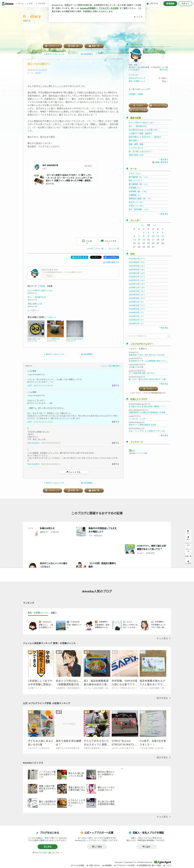Select 教育・お受験ジャンル ranking tab
The width and height of the screenshot is (194, 868).
37,613
